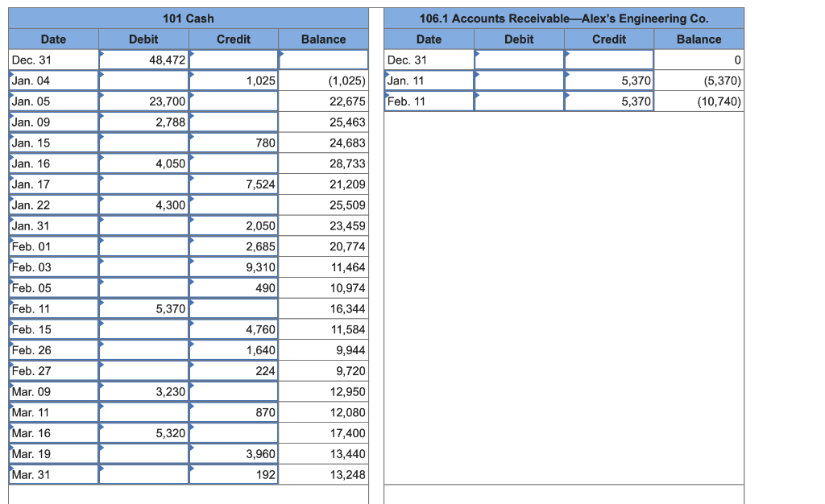This screenshot has height=504, width=825.
Task: Select the Feb. 11 credit cell 5,370 in Accounts Receivable
Action: (609, 101)
